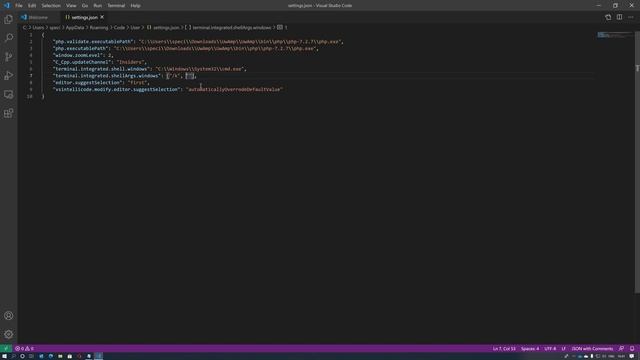Click the Code breadcrumb segment
Screen dimensions: 640x360
pyautogui.click(x=119, y=28)
